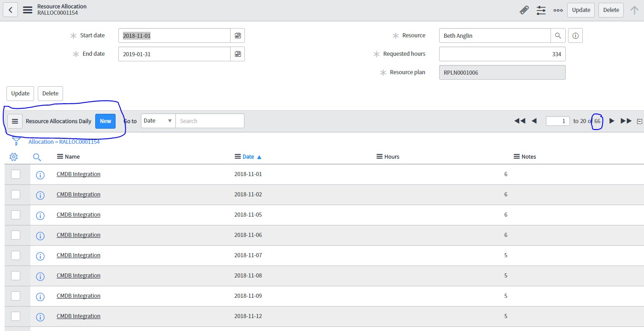Open the more options (ooo) icon
644x331 pixels.
click(558, 10)
